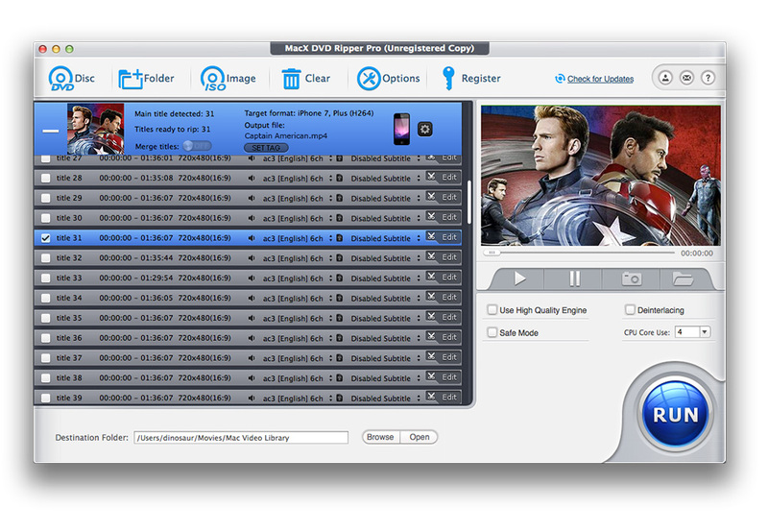Click the Check for Updates link
The height and width of the screenshot is (532, 768).
(x=600, y=79)
